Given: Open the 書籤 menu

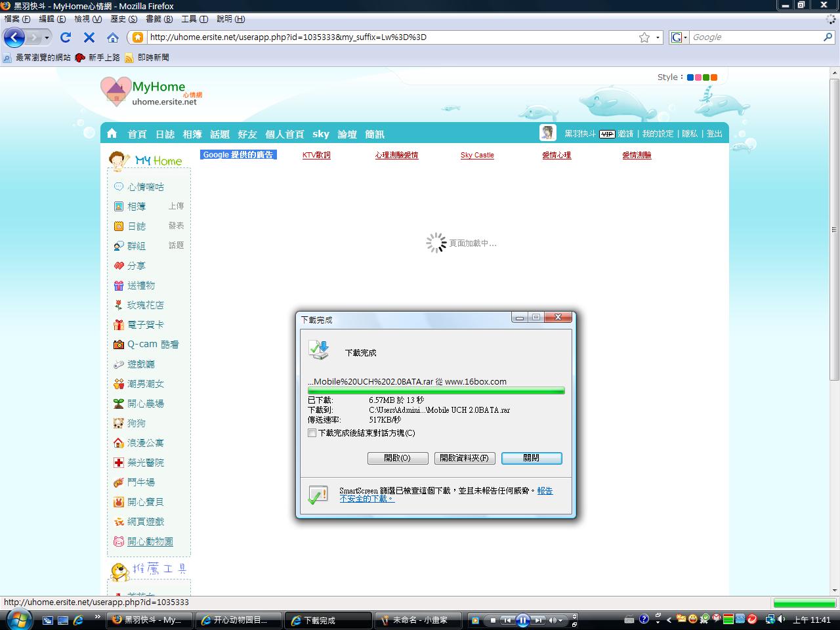Looking at the screenshot, I should pyautogui.click(x=159, y=19).
